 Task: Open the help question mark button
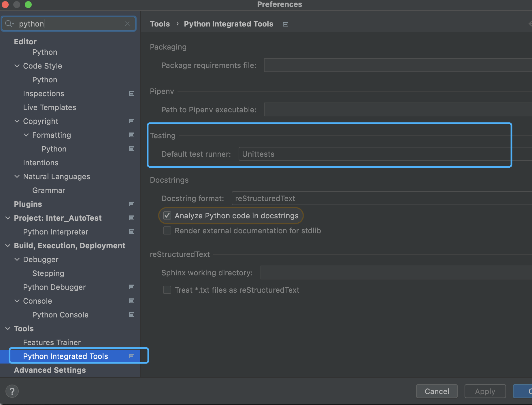[12, 391]
